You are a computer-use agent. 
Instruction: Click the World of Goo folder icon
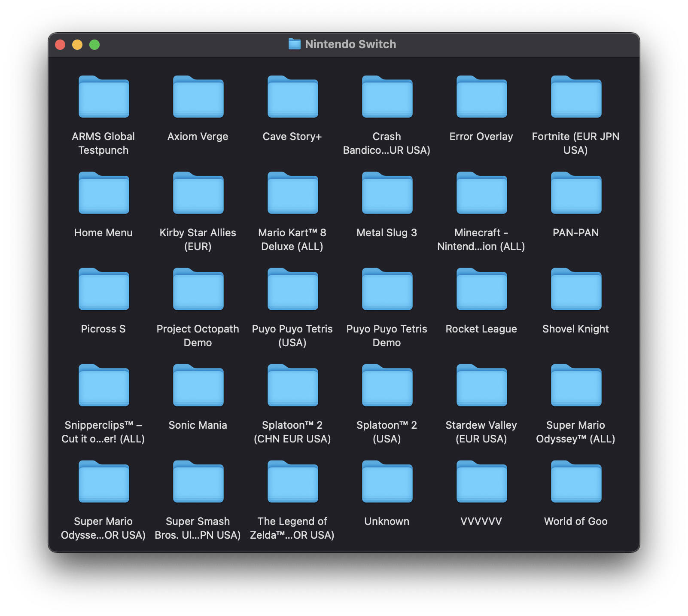click(x=576, y=482)
